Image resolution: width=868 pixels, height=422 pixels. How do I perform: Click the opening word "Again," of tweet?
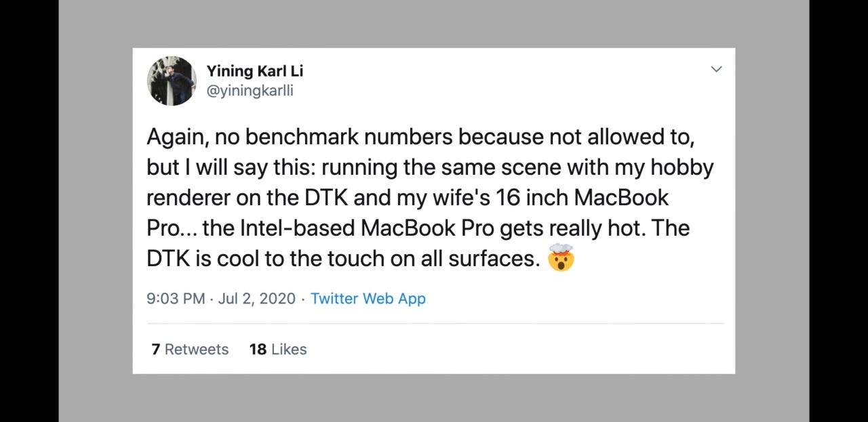tap(175, 138)
